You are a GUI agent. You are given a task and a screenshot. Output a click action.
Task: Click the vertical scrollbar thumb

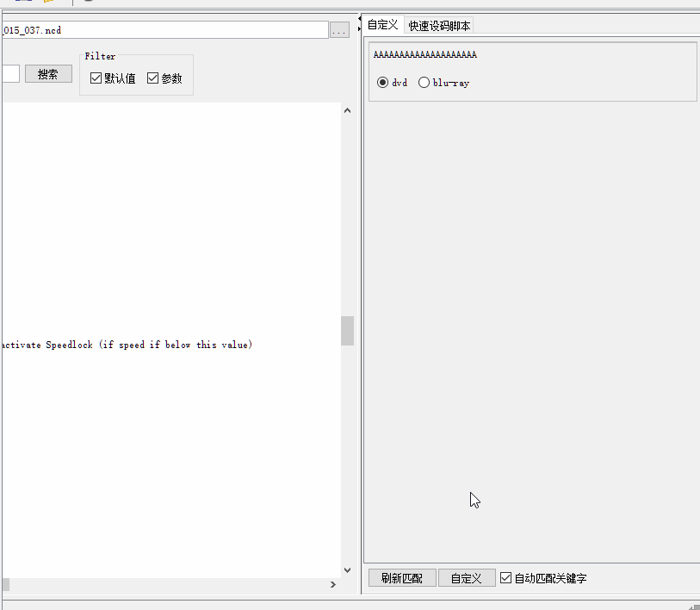[347, 331]
